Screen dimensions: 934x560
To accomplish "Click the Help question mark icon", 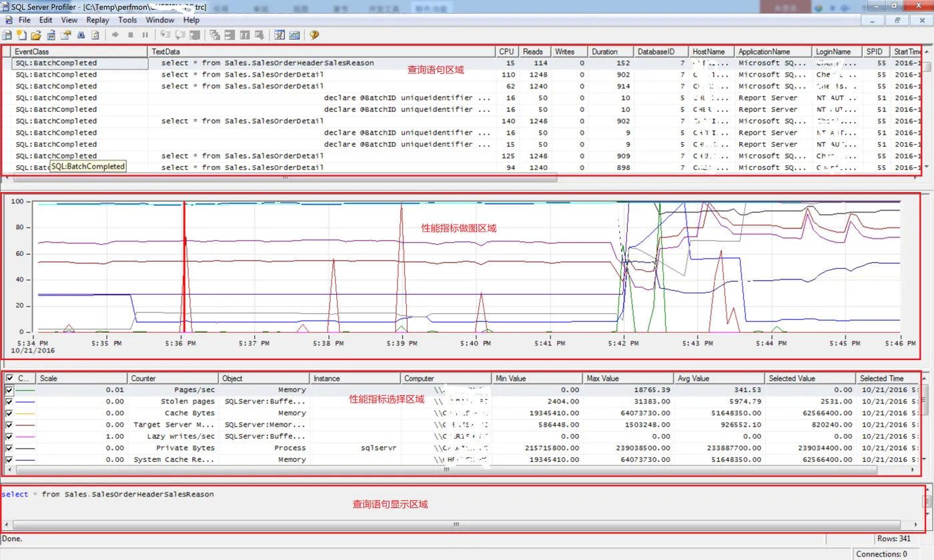I will 314,35.
